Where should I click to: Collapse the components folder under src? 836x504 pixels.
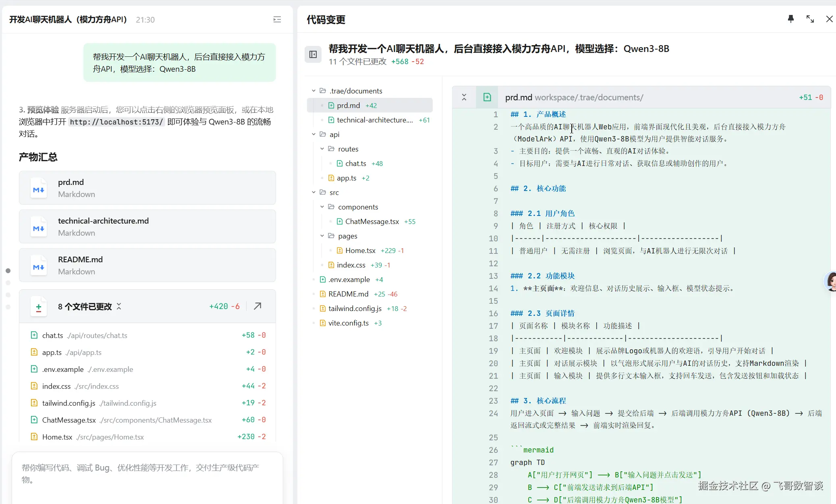[x=322, y=207]
